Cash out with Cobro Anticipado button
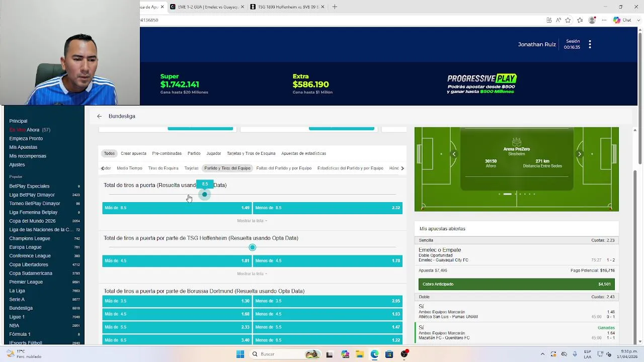 coord(516,284)
